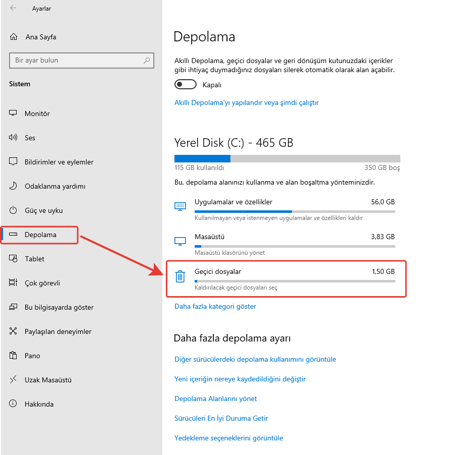Click the Uygulamalar ve özellikler keyboard icon
Screen dimensions: 476x455
click(180, 206)
